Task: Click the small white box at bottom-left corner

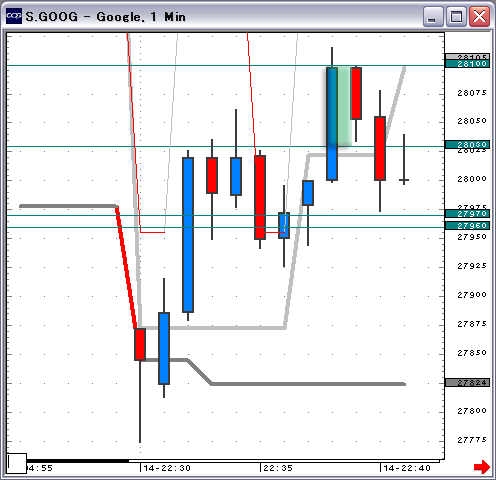Action: [x=17, y=463]
